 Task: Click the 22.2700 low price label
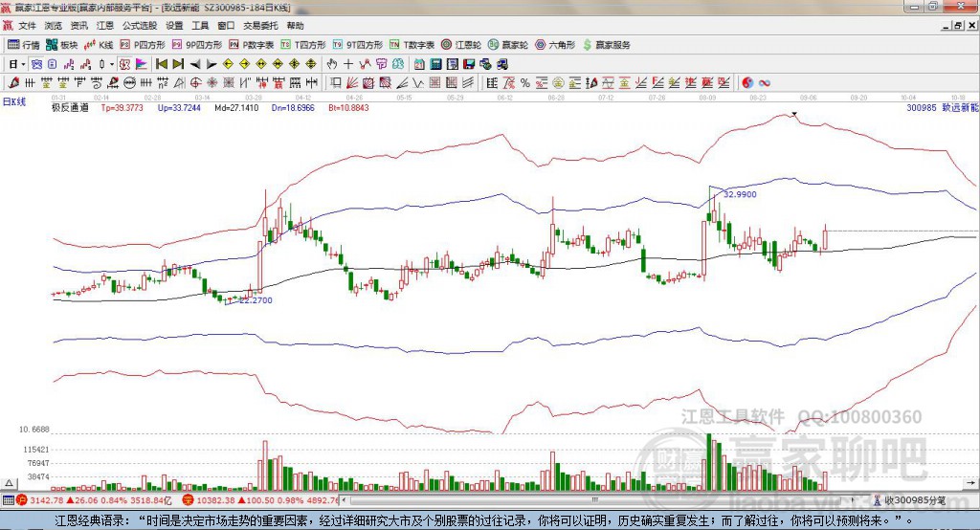256,300
